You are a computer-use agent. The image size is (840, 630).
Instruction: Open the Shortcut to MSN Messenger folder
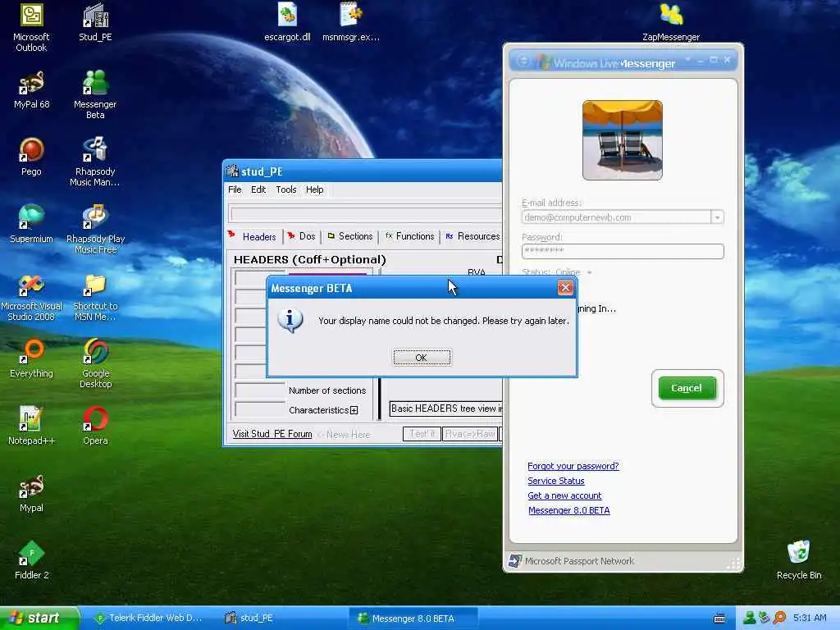(x=95, y=296)
